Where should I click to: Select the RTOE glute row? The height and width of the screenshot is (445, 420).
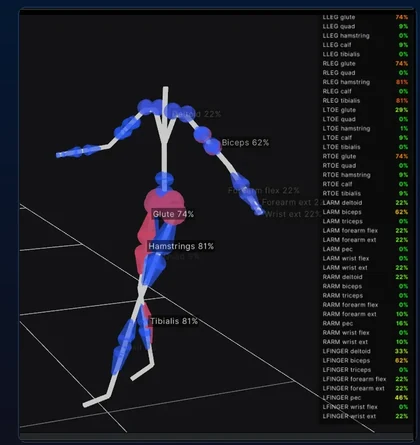365,156
